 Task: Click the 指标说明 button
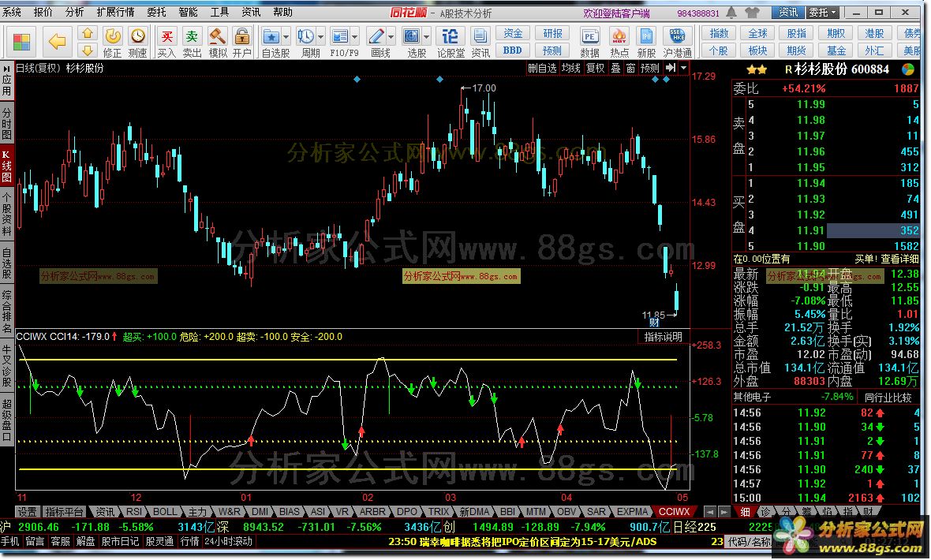coord(664,337)
